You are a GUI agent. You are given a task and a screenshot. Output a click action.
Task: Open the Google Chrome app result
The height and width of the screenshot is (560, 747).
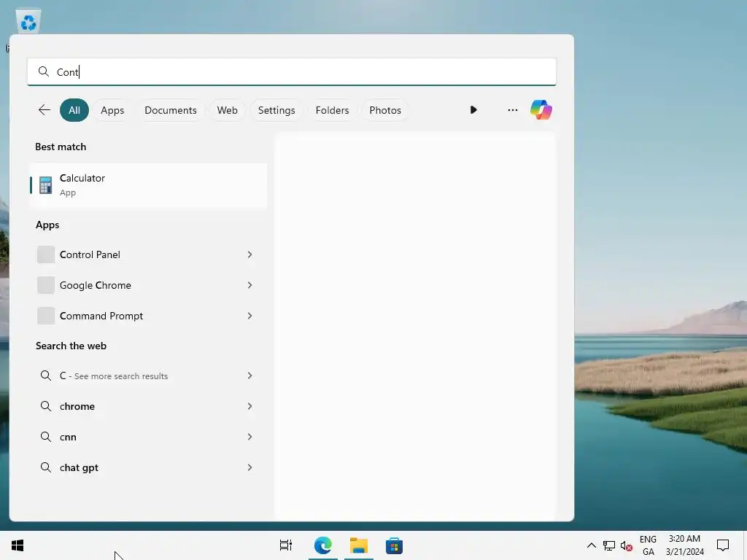148,285
